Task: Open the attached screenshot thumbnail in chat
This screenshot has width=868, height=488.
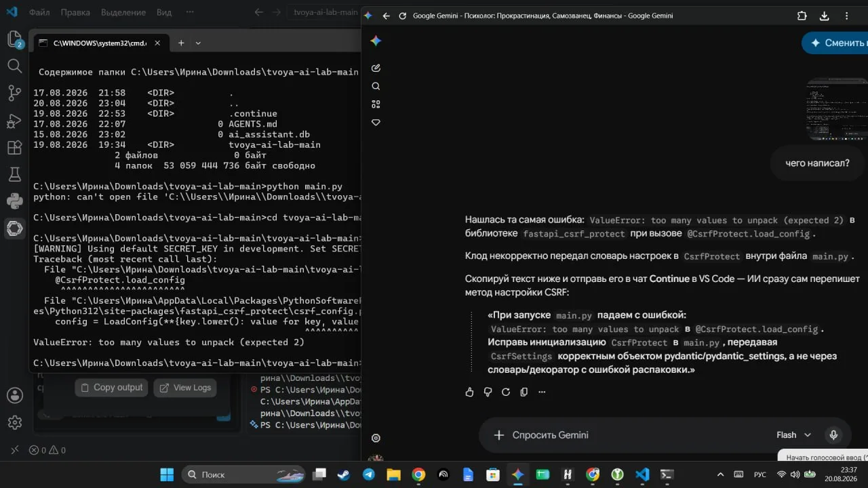Action: (x=837, y=109)
